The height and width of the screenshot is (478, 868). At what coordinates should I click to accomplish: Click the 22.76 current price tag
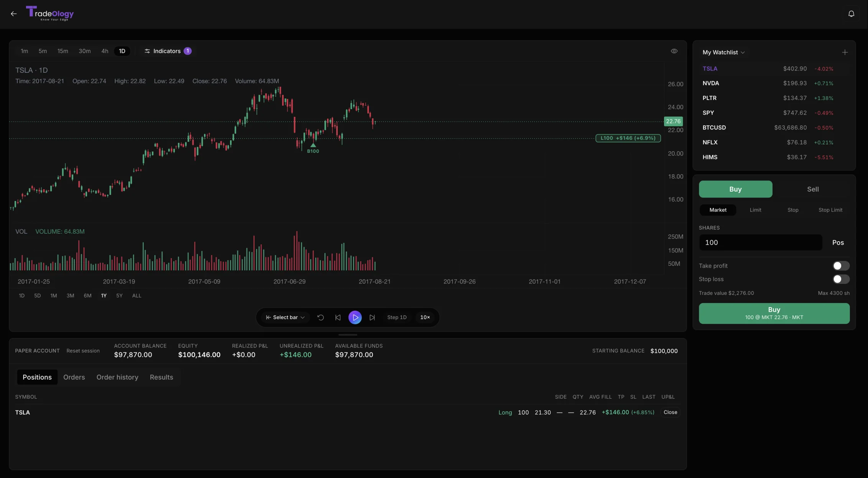(673, 121)
